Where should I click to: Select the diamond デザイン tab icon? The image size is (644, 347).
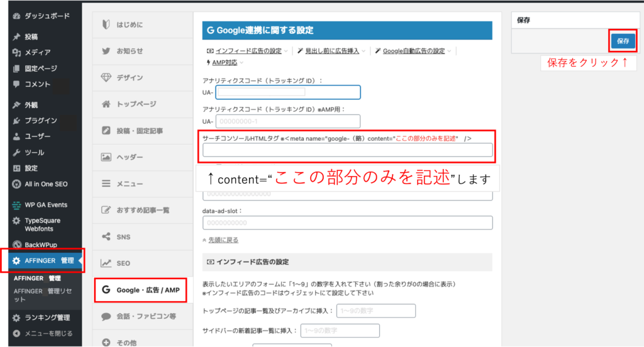point(106,77)
